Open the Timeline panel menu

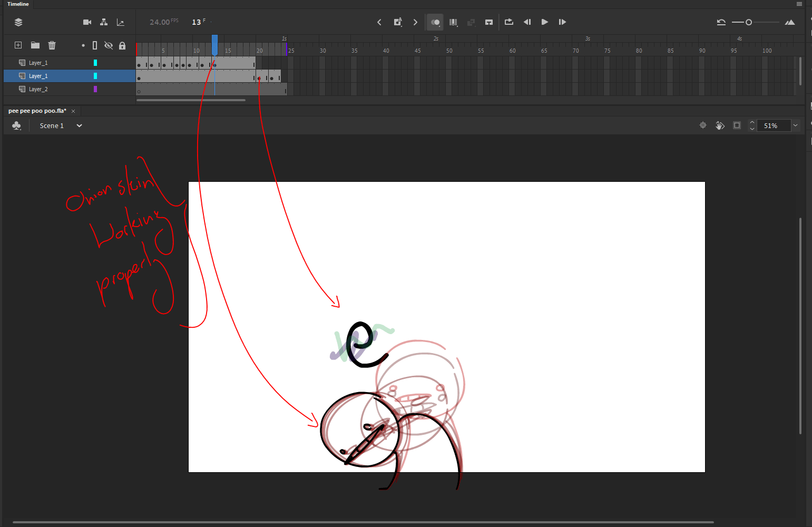[x=799, y=4]
